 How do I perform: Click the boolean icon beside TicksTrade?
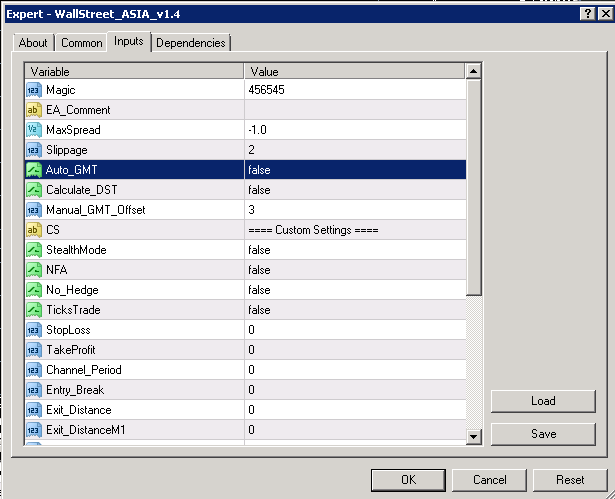pos(34,310)
